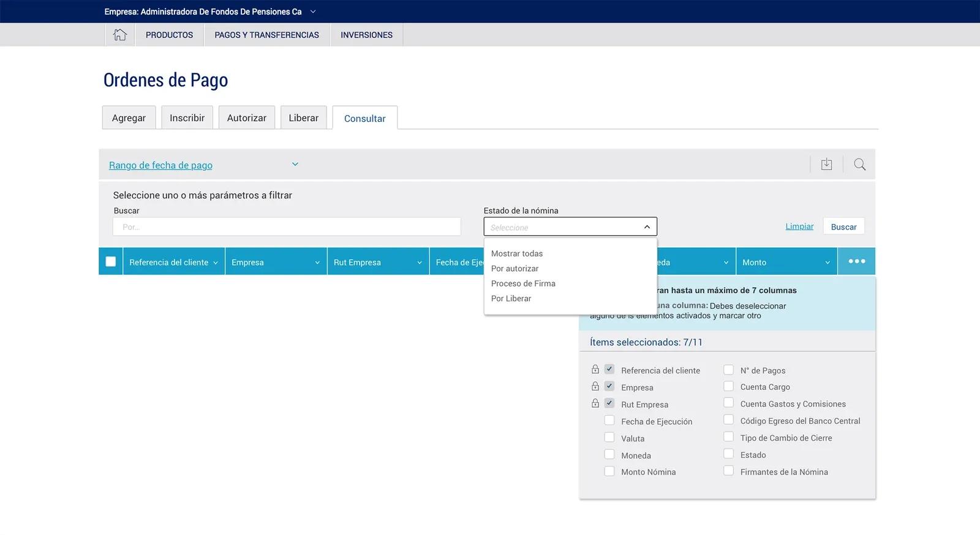The height and width of the screenshot is (535, 980).
Task: Select the Consultar tab
Action: pyautogui.click(x=364, y=118)
